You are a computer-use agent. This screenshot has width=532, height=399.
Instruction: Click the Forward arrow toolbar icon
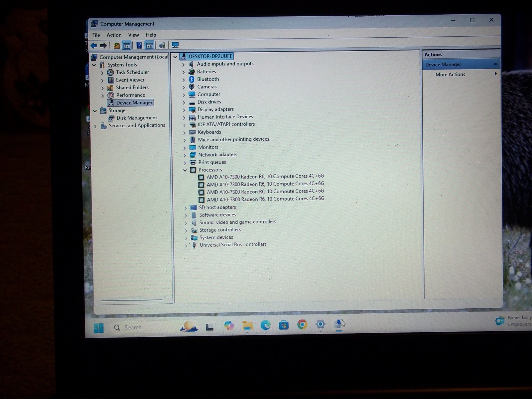coord(103,46)
